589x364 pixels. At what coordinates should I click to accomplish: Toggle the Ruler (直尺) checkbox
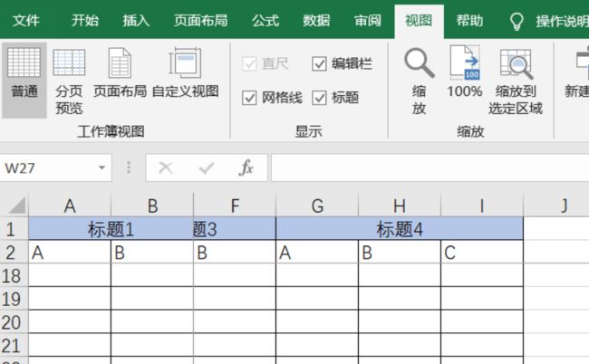pos(249,63)
